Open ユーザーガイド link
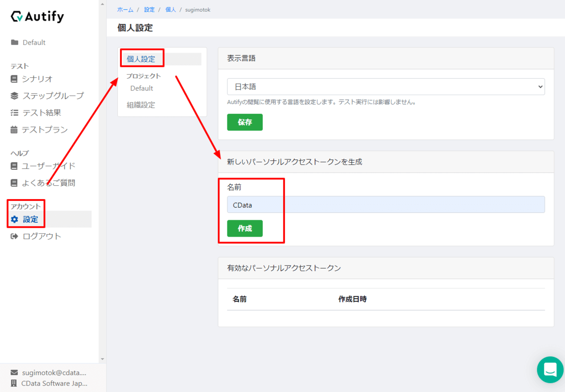The width and height of the screenshot is (565, 392). click(x=49, y=166)
